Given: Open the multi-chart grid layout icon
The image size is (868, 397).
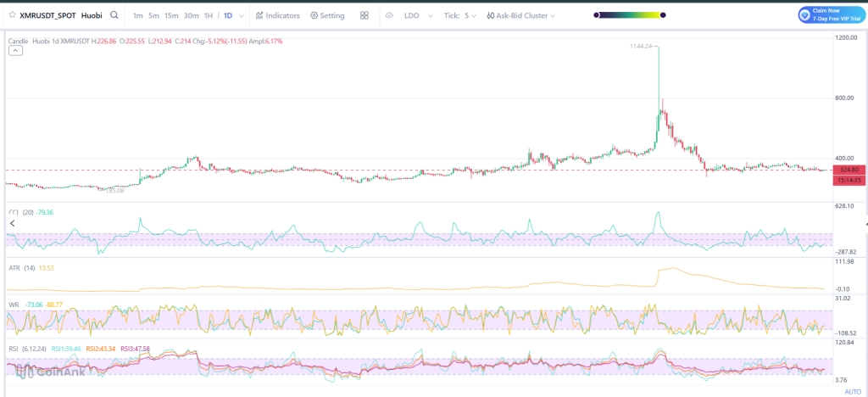Looking at the screenshot, I should [364, 15].
